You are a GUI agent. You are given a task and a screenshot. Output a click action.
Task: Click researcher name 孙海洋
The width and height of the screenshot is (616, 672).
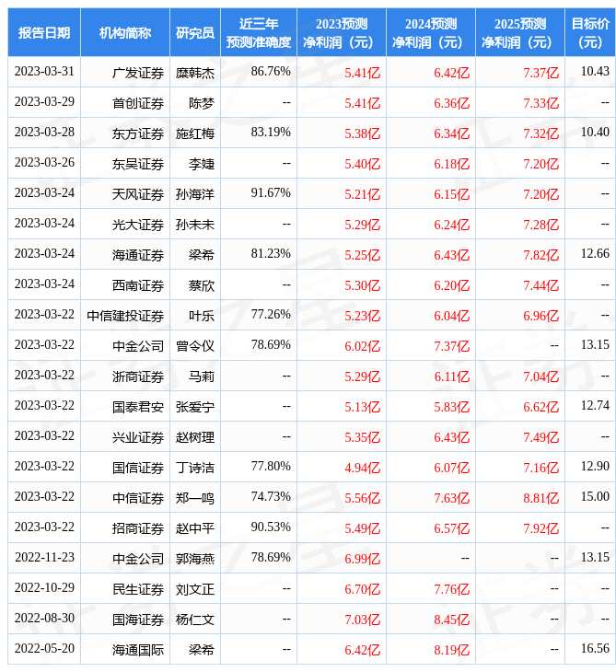195,194
